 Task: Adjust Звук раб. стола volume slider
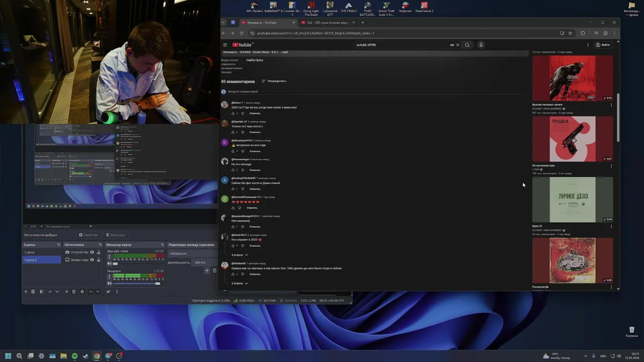pyautogui.click(x=115, y=263)
